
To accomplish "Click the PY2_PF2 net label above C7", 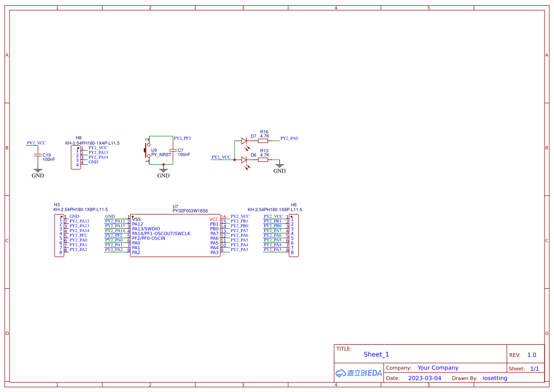I will 182,138.
